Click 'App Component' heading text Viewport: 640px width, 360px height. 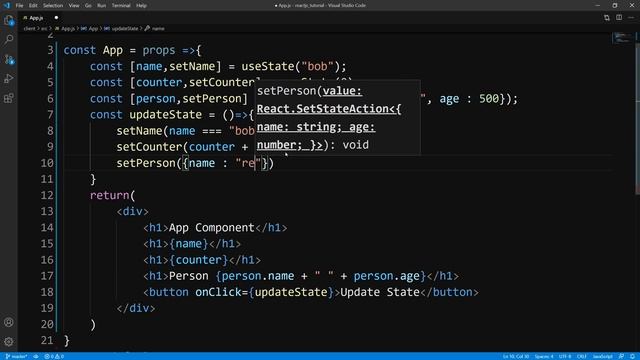[211, 227]
